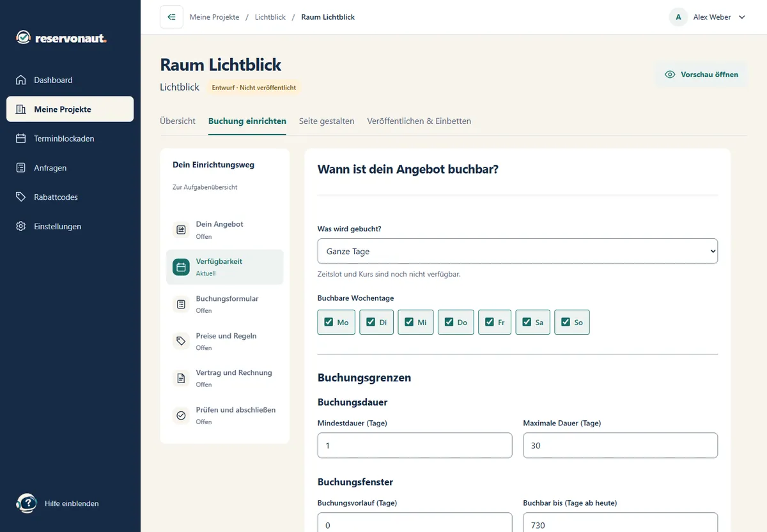Open Einstellungen in the sidebar

(70, 227)
